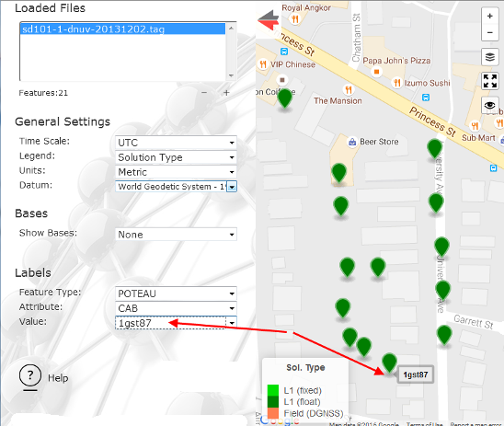The width and height of the screenshot is (504, 426).
Task: Click into the Value field showing 1gst87
Action: [170, 323]
